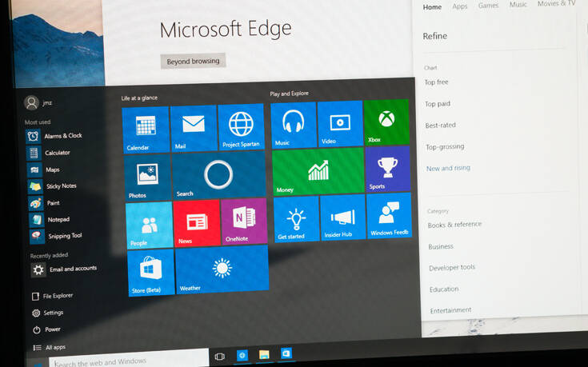
Task: Click the jmz user account avatar
Action: pyautogui.click(x=31, y=102)
